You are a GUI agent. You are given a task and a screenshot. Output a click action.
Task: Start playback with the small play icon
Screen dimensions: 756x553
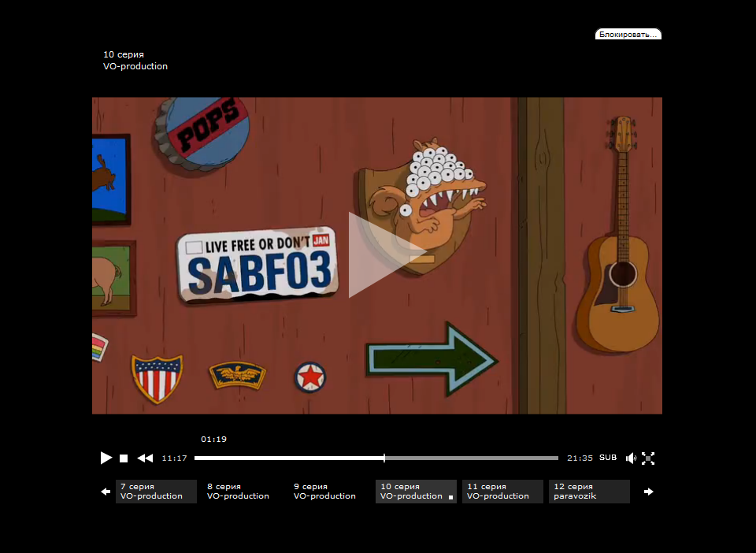pos(106,458)
